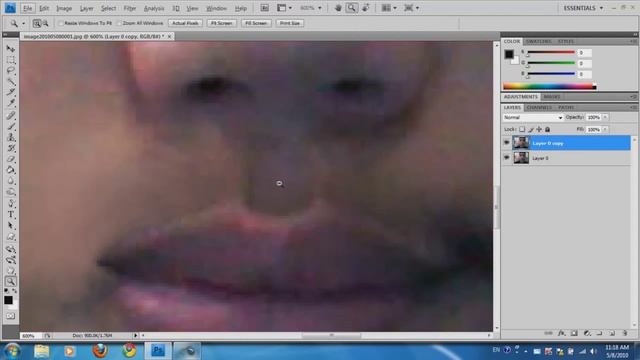Open the Normal blend mode dropdown
640x360 pixels.
point(533,118)
